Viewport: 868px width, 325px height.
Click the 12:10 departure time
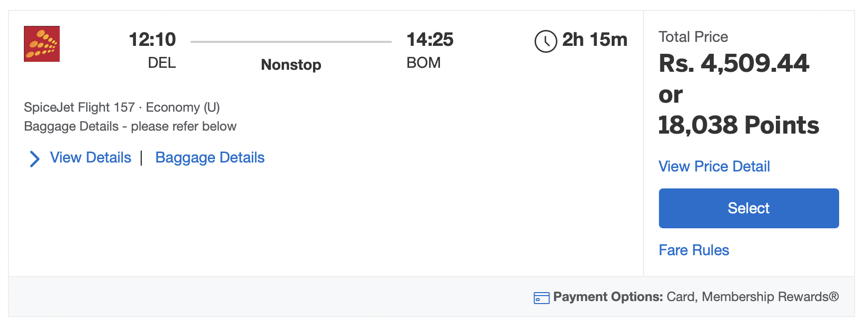(x=152, y=39)
